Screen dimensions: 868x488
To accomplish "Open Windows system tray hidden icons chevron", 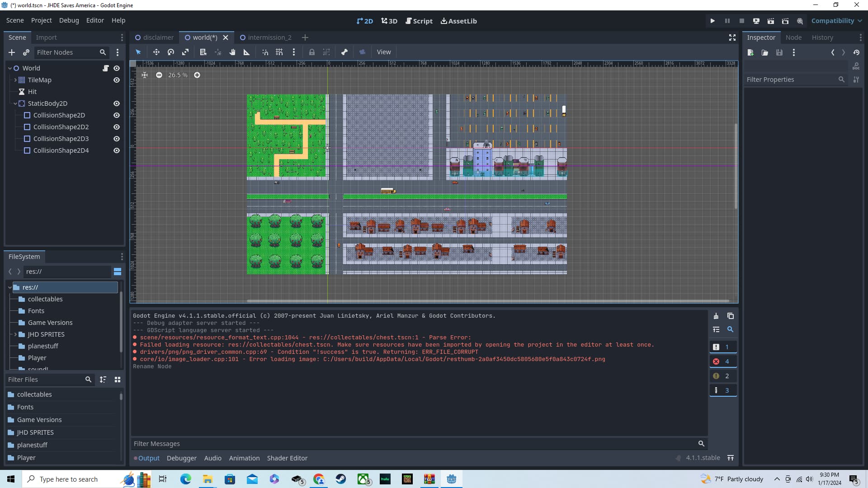I will 777,479.
